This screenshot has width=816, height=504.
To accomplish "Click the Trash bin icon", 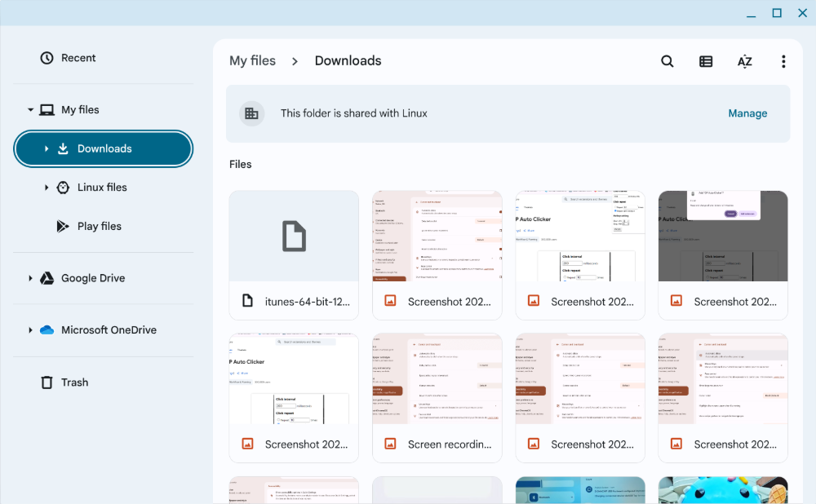I will click(47, 382).
